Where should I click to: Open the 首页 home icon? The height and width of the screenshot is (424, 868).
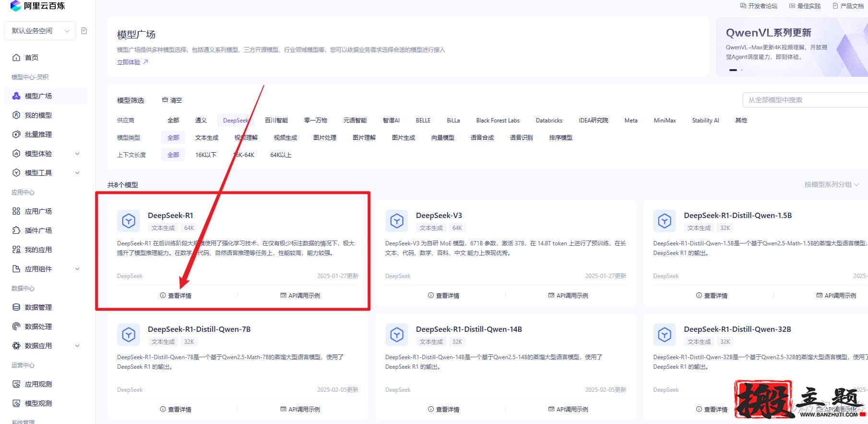click(x=16, y=58)
